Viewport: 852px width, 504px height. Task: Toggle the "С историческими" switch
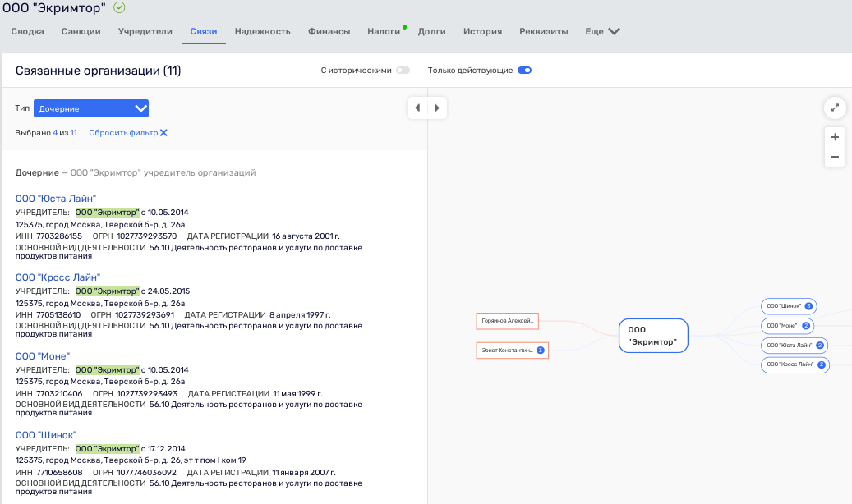point(403,70)
